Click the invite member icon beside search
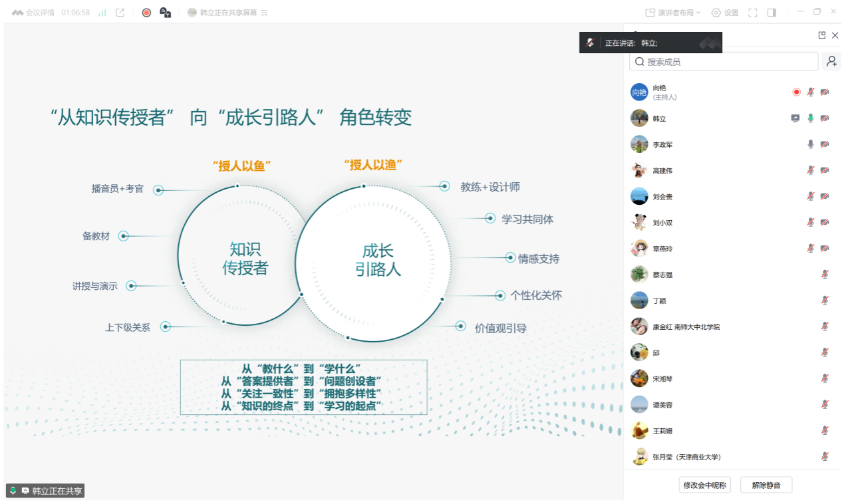 click(x=831, y=62)
